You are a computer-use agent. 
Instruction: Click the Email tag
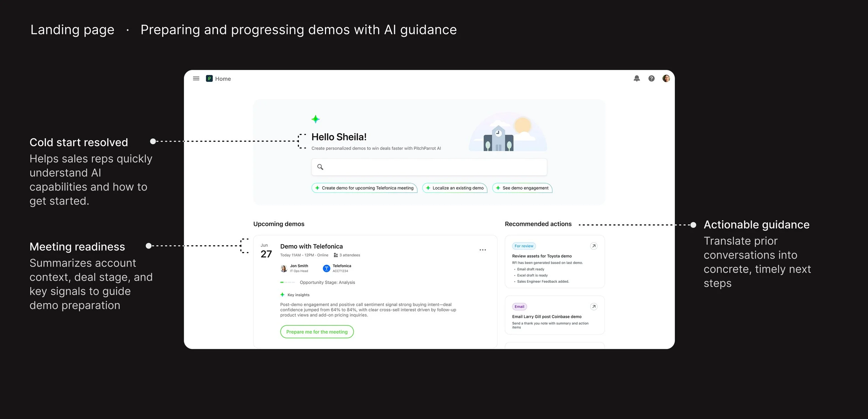519,307
